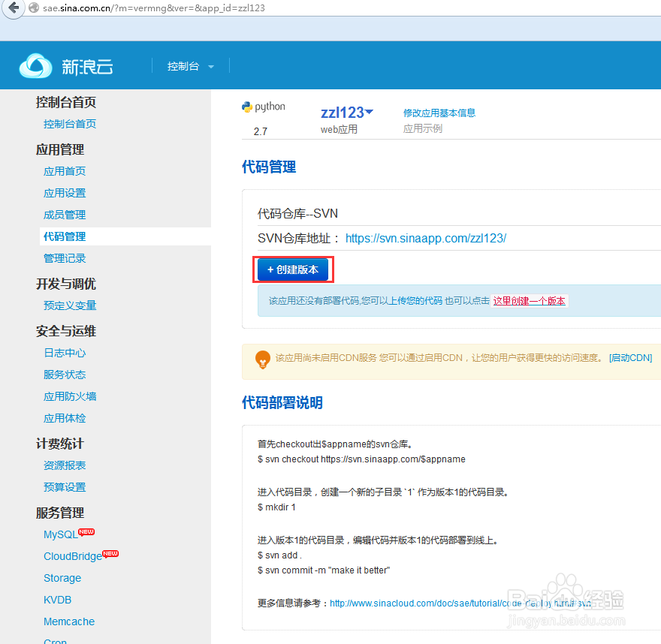Select 代码管理 in sidebar

pyautogui.click(x=65, y=236)
